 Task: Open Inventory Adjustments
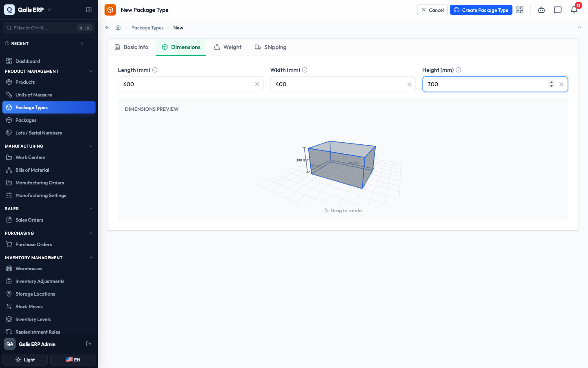click(x=49, y=281)
